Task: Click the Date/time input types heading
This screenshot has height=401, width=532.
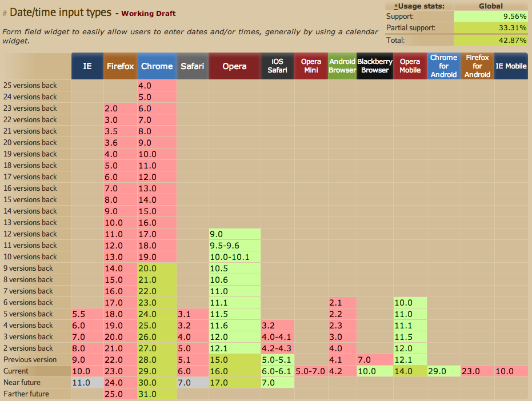Action: pyautogui.click(x=61, y=12)
